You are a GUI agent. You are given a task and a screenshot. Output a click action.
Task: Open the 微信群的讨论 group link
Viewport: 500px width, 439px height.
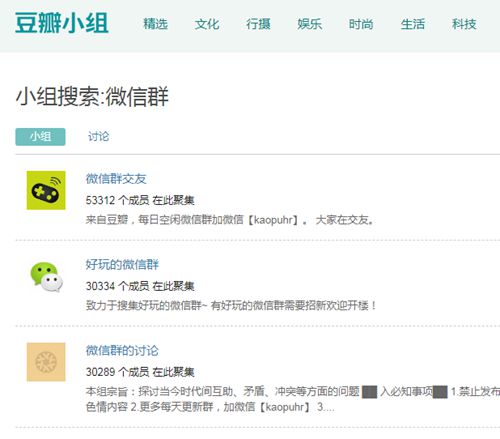coord(122,350)
